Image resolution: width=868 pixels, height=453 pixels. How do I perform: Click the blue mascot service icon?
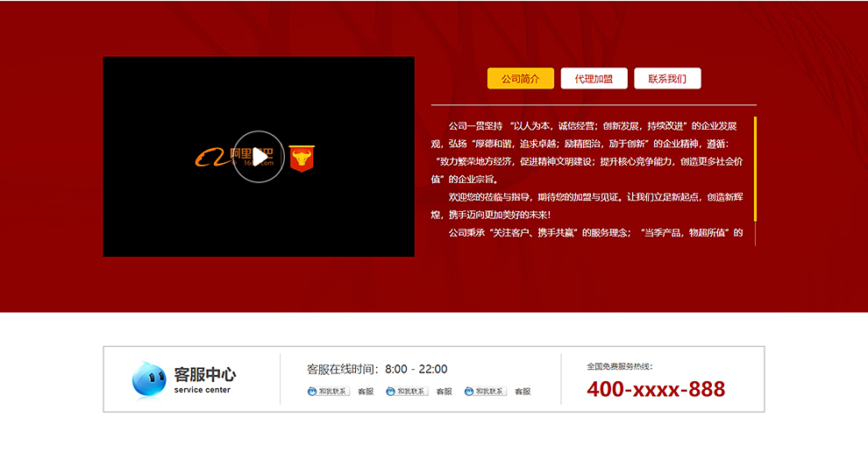[148, 379]
